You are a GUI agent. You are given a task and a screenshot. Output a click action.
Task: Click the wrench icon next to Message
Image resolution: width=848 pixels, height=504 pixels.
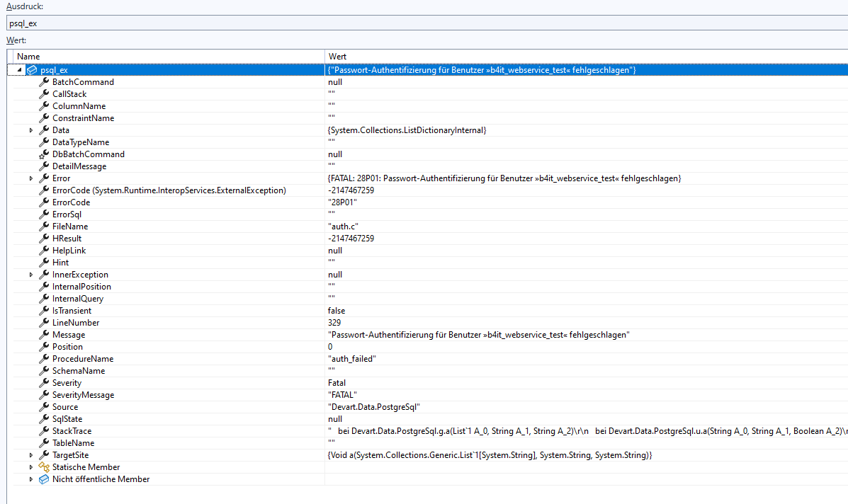click(44, 335)
